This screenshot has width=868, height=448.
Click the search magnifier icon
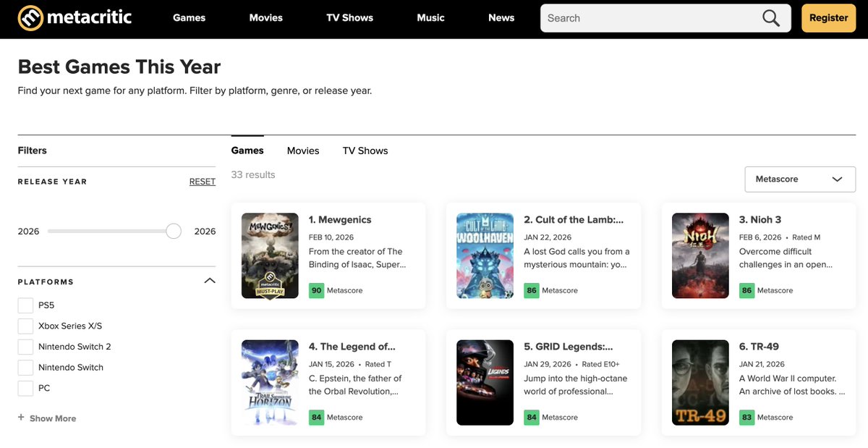pos(771,18)
